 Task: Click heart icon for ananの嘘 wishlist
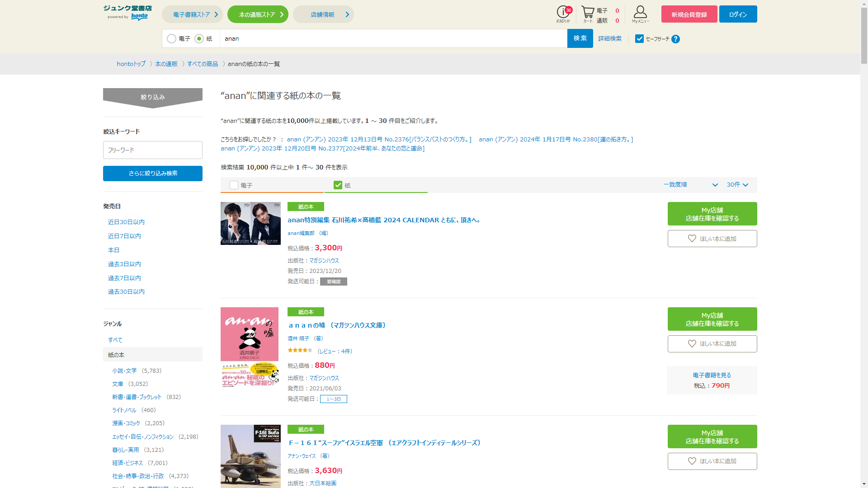coord(692,344)
